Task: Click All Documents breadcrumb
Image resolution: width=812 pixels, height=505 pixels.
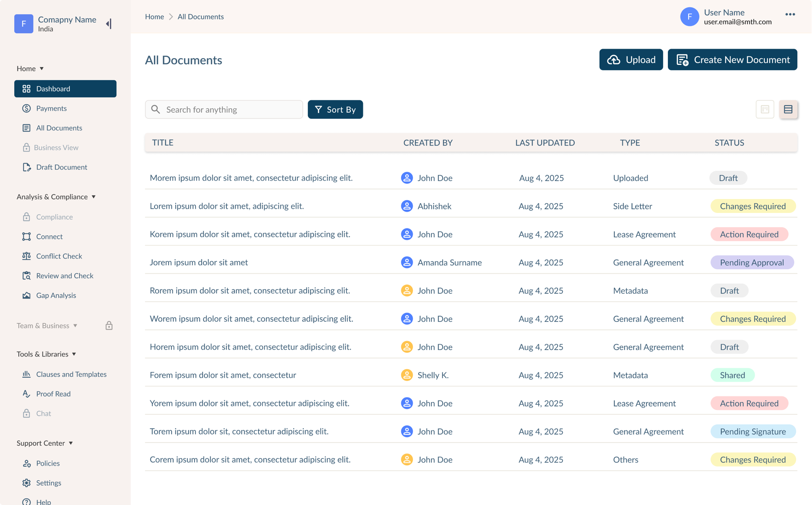Action: pos(201,17)
